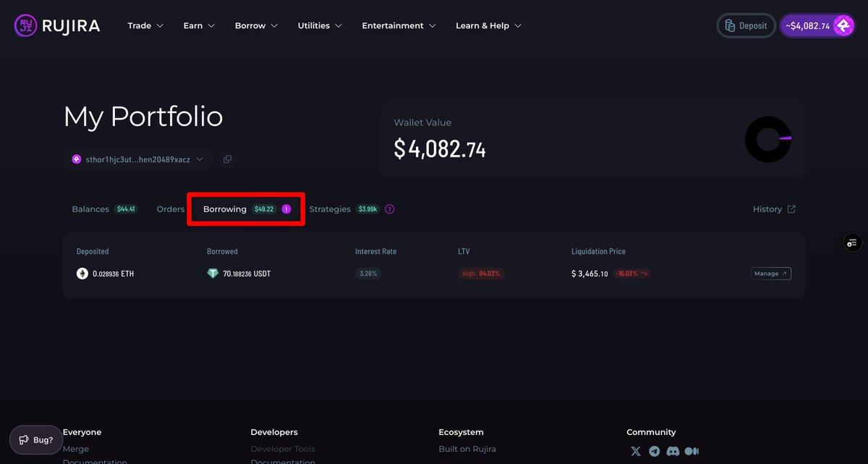The height and width of the screenshot is (464, 868).
Task: Open the Earn menu
Action: [199, 25]
